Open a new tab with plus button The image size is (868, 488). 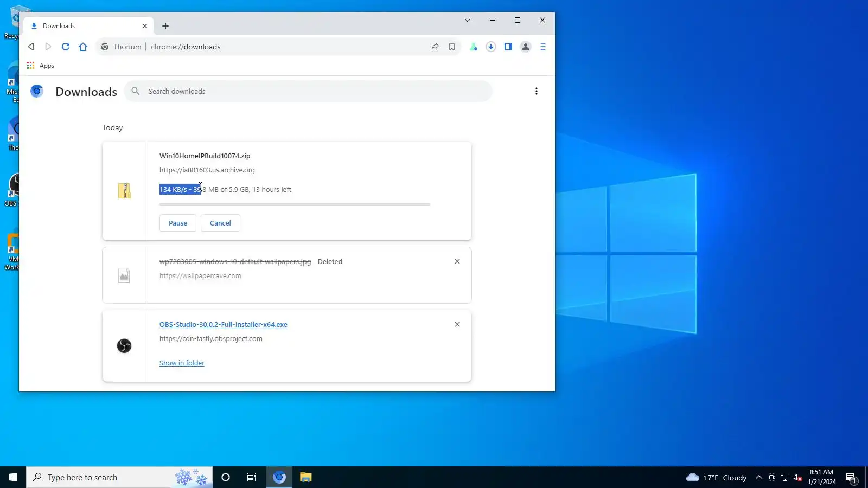(165, 26)
